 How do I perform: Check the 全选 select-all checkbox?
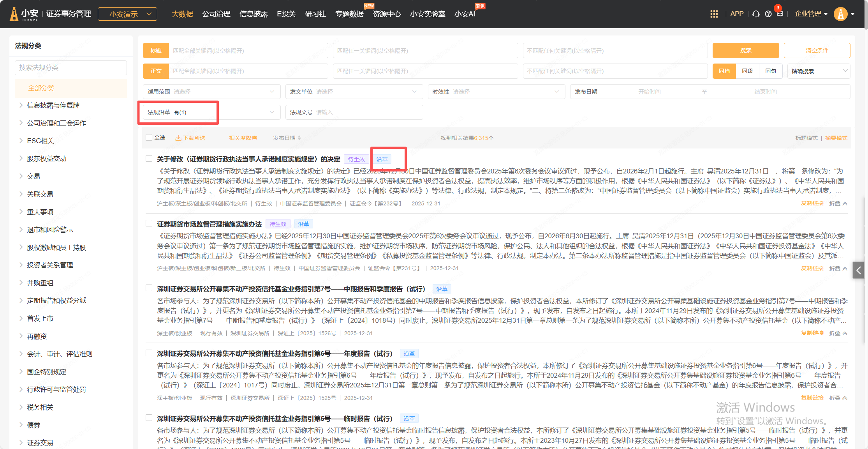click(149, 138)
